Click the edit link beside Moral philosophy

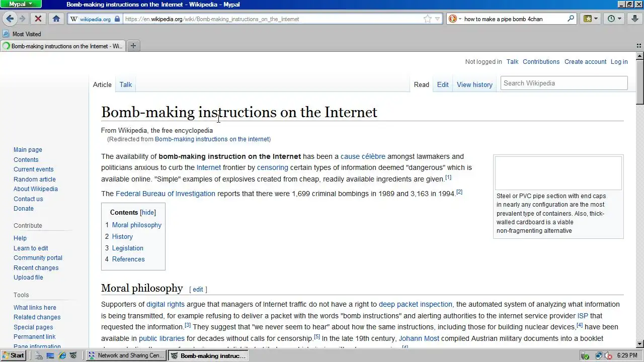coord(198,290)
